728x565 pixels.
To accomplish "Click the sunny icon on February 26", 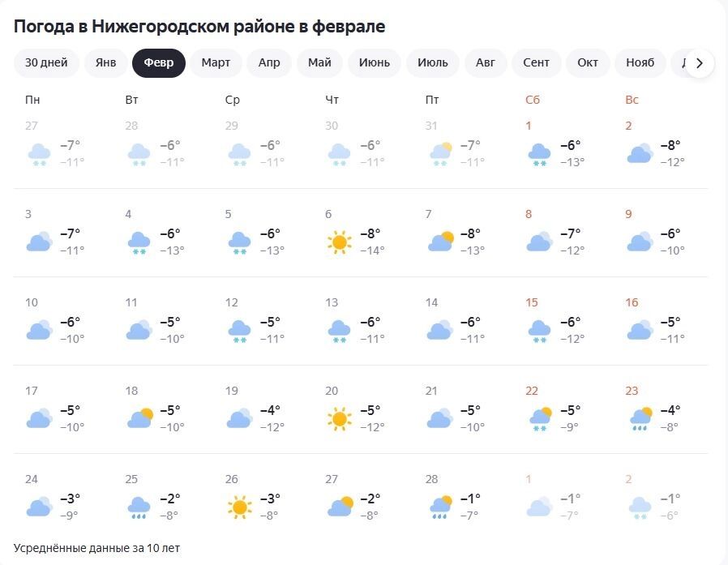I will tap(239, 507).
